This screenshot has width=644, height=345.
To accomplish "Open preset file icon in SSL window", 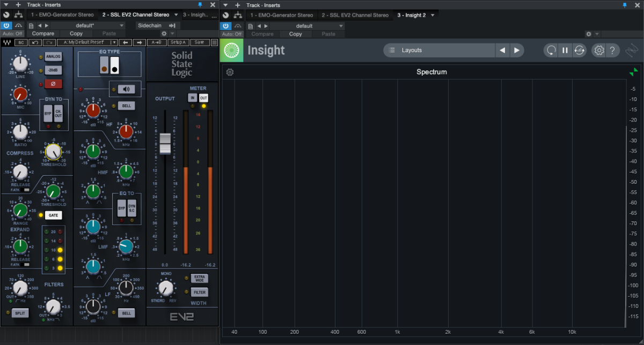I will 32,25.
